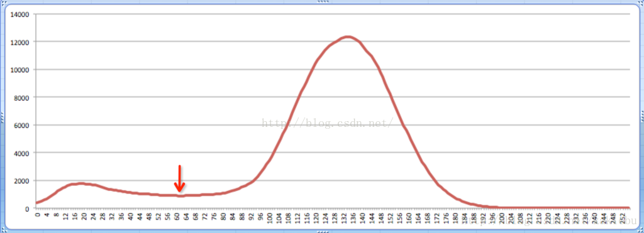
Task: Select the 4000 vertical axis label
Action: (x=22, y=153)
